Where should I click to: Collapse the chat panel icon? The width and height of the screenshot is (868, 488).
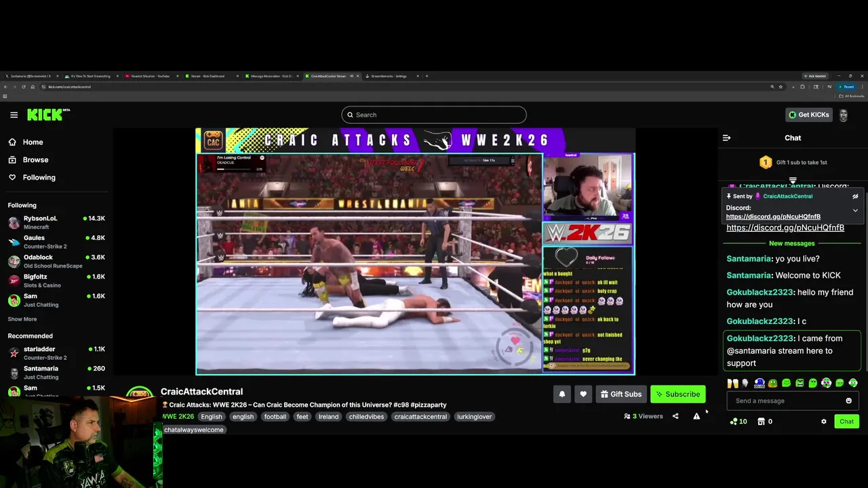point(726,138)
